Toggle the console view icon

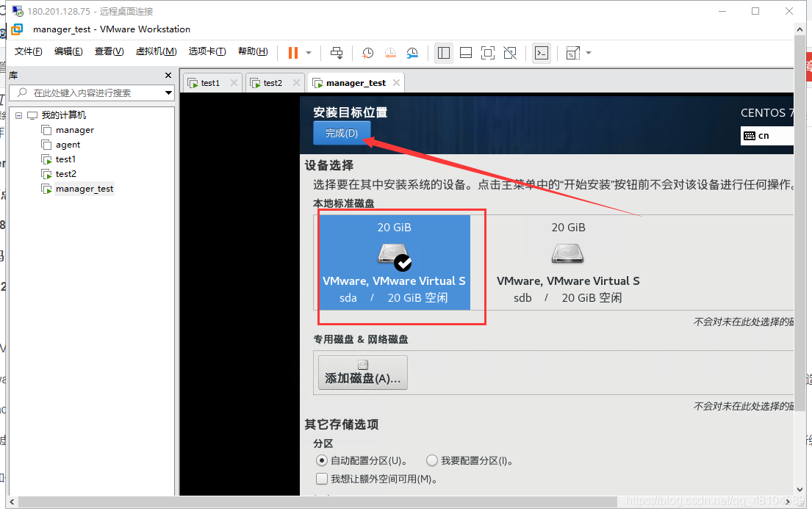tap(541, 53)
